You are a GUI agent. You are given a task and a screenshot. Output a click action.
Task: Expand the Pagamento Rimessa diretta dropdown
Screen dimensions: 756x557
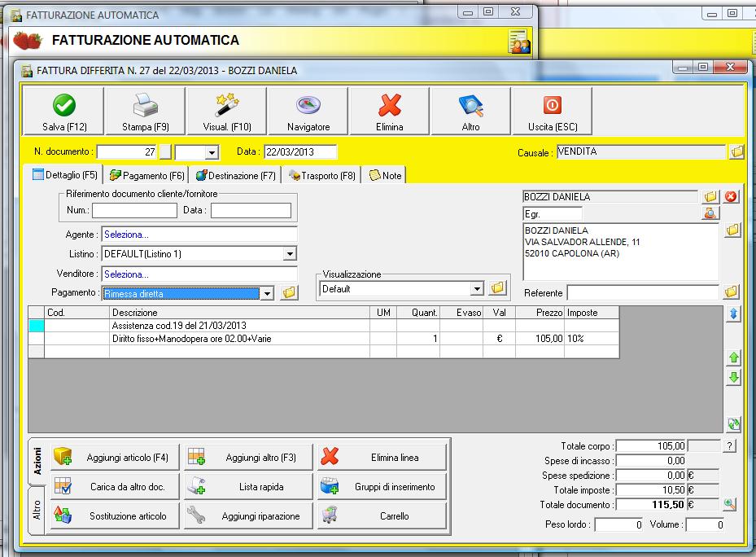(267, 293)
